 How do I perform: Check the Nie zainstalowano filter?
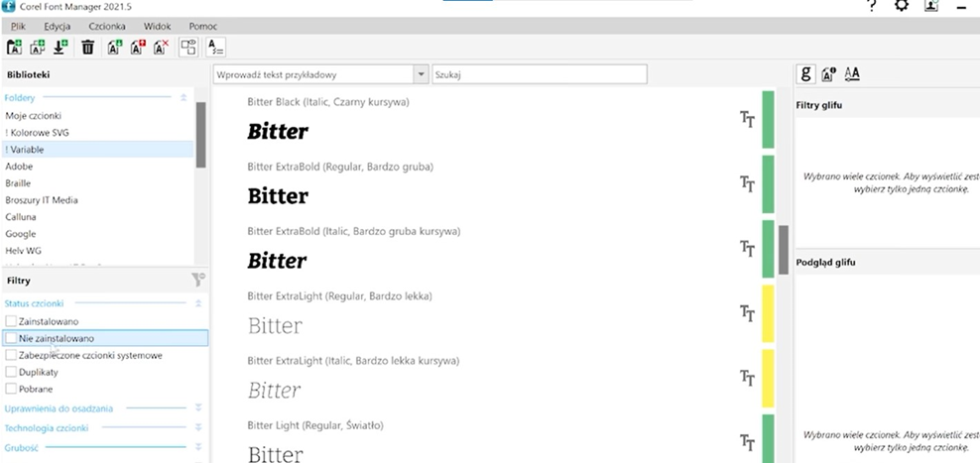pyautogui.click(x=11, y=338)
